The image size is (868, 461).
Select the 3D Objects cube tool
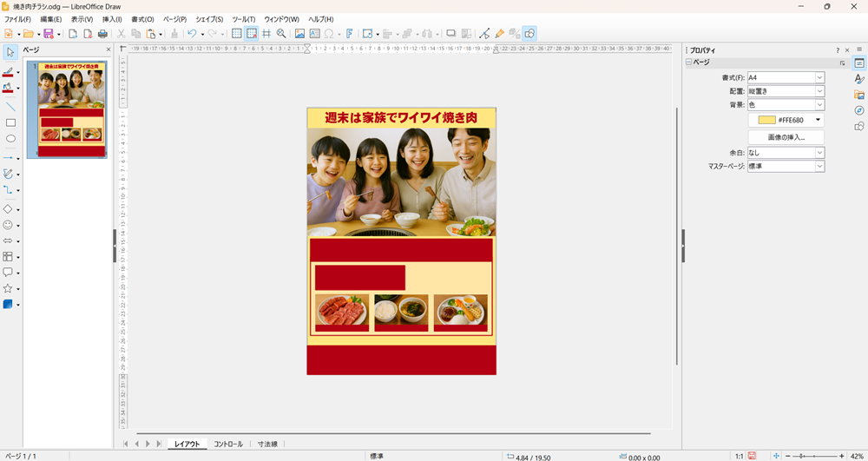pos(8,305)
